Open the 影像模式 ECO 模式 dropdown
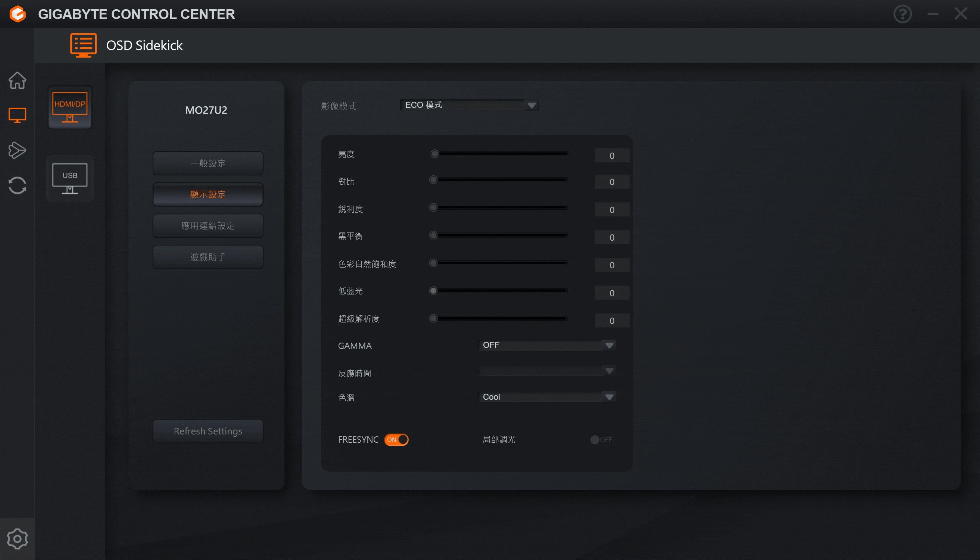 [x=469, y=105]
